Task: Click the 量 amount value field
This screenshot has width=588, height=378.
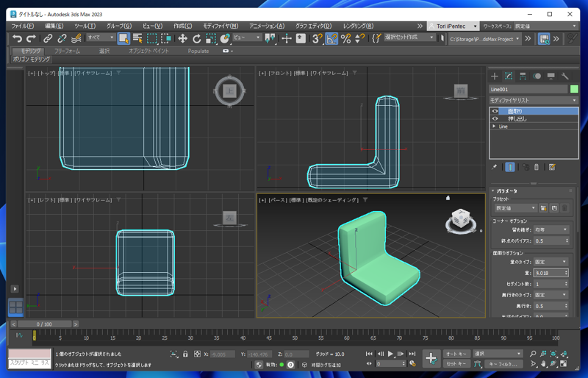Action: 548,273
